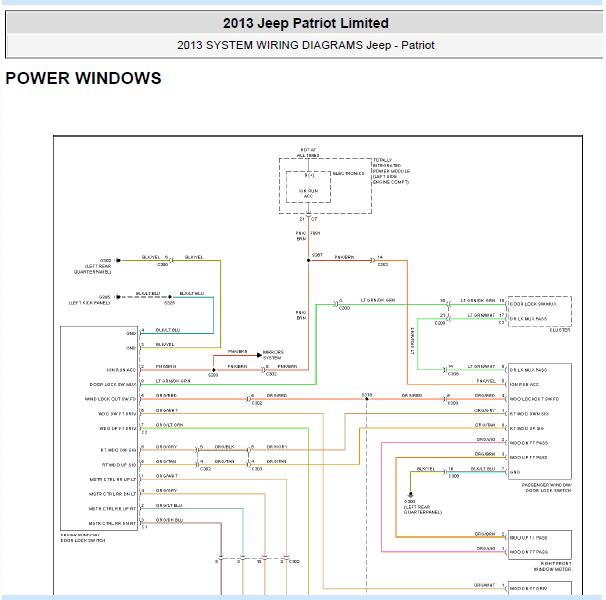Click 'DR LK MUX PASS' in the cluster box

click(x=528, y=319)
